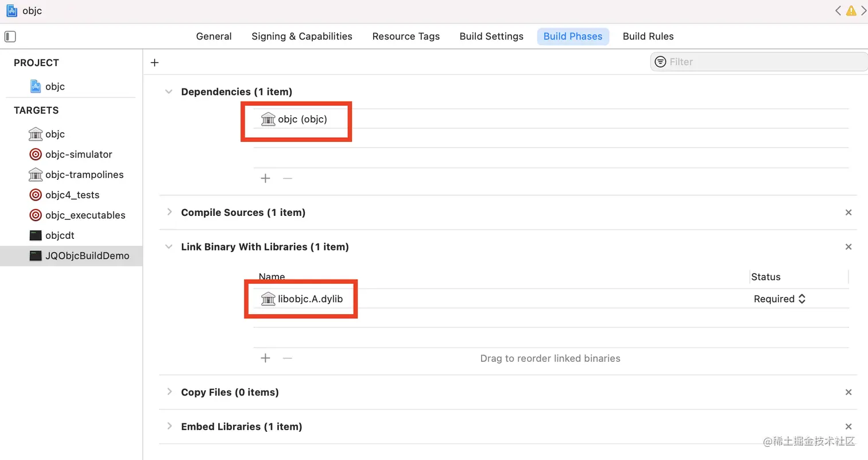Collapse the Dependencies section

[169, 91]
